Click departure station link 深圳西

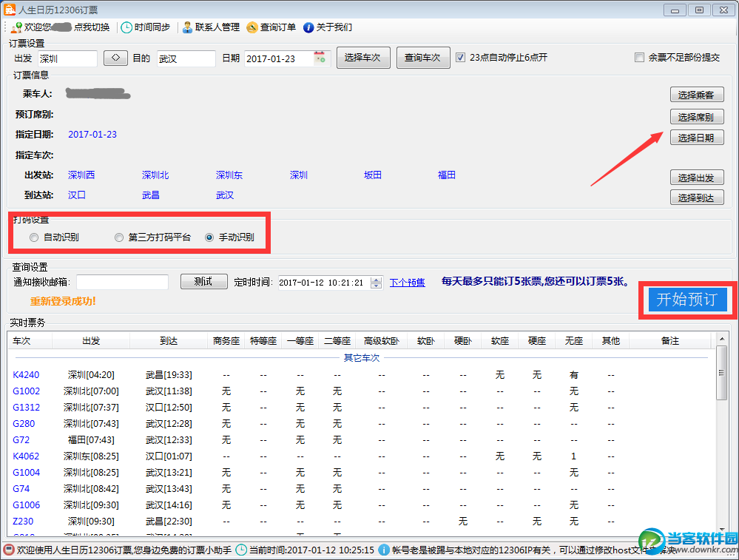pos(81,175)
